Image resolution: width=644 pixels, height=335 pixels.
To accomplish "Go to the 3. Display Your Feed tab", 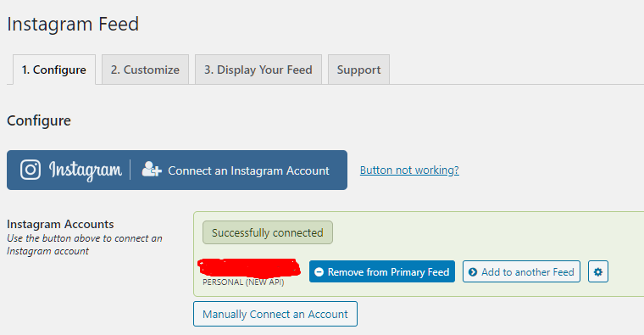I will [x=258, y=70].
